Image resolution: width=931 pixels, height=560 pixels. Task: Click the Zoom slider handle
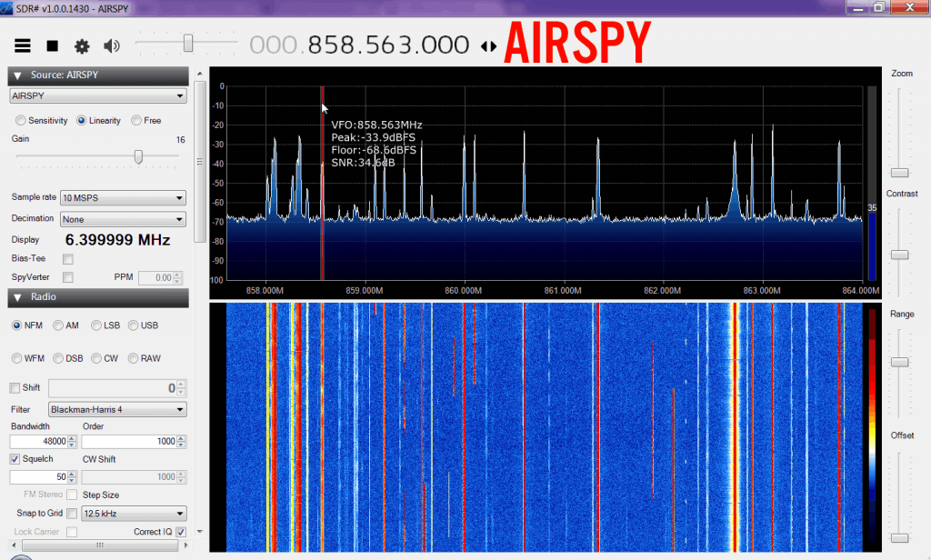(x=899, y=172)
